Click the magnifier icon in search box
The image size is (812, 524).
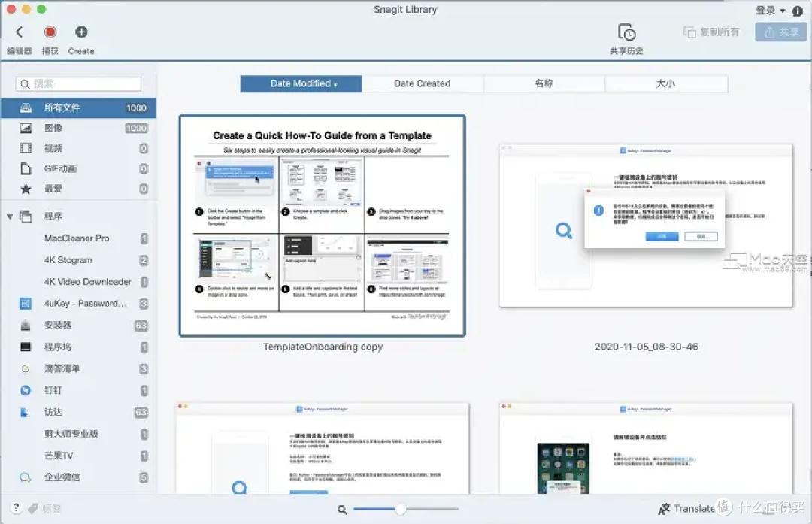click(25, 84)
